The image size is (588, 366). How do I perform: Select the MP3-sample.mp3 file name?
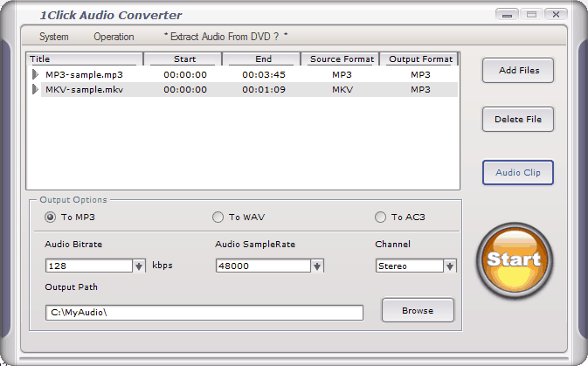coord(84,74)
